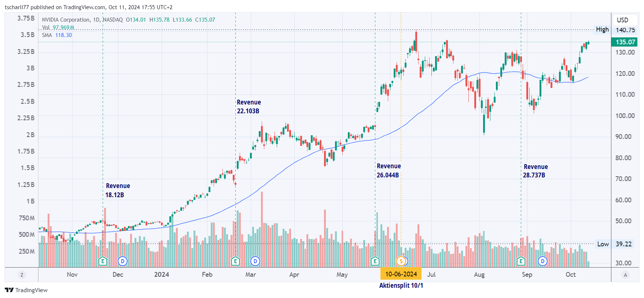Click the dividend marker in March
The height and width of the screenshot is (298, 644).
[255, 261]
